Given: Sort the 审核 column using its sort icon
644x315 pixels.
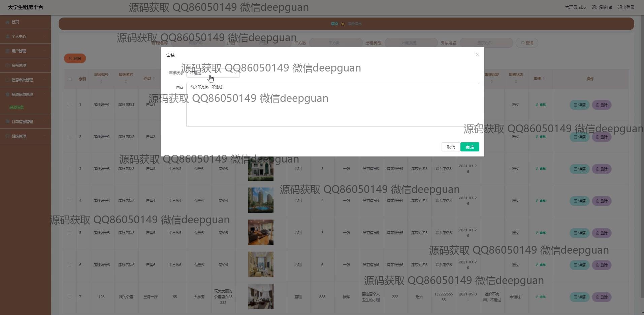Looking at the screenshot, I should [x=544, y=79].
